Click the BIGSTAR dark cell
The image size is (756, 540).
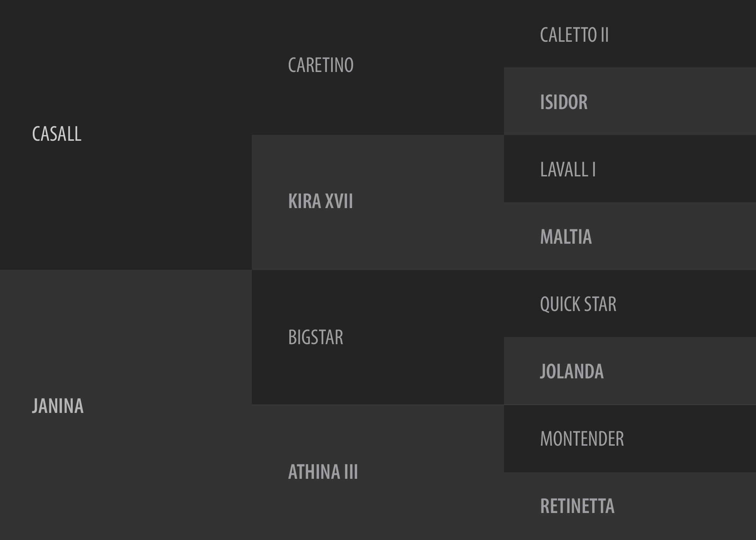click(378, 337)
